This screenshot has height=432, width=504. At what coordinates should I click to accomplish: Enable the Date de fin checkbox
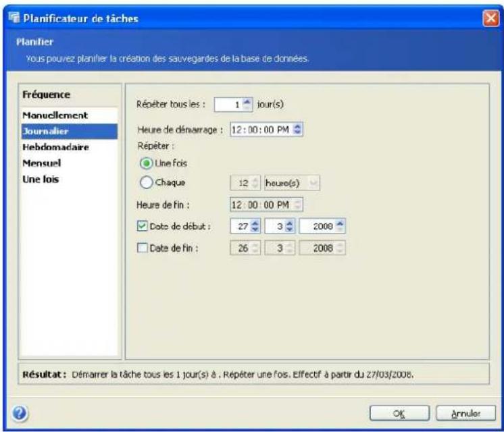[142, 248]
